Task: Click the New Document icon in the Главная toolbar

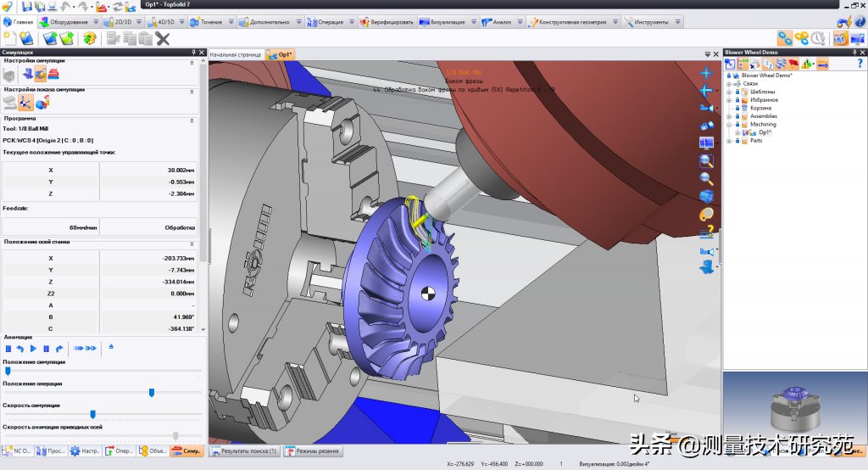Action: pos(10,38)
